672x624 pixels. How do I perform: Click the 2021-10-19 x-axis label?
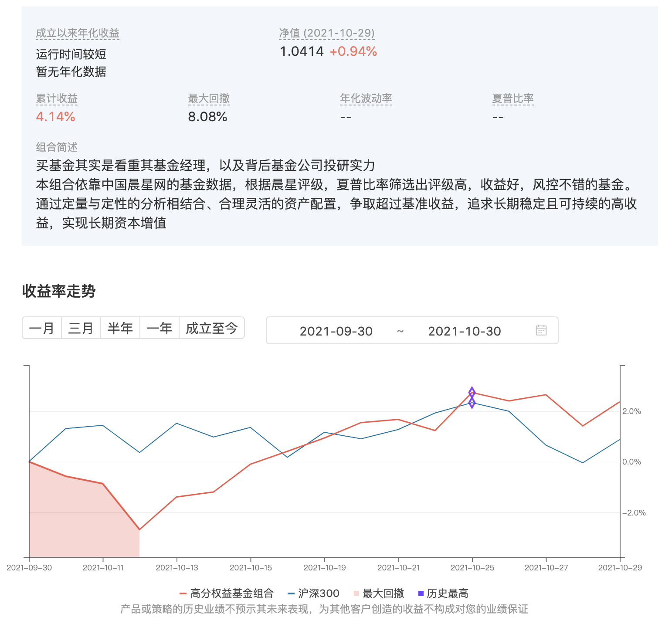[x=324, y=567]
